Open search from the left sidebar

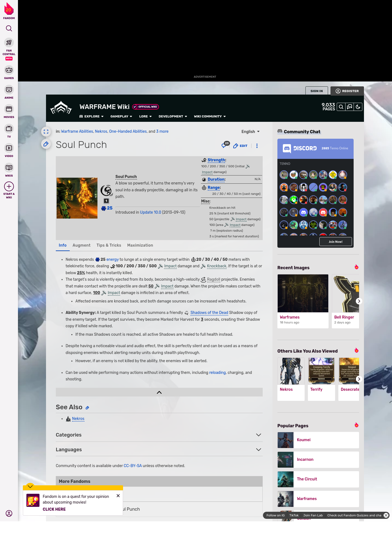pos(9,28)
